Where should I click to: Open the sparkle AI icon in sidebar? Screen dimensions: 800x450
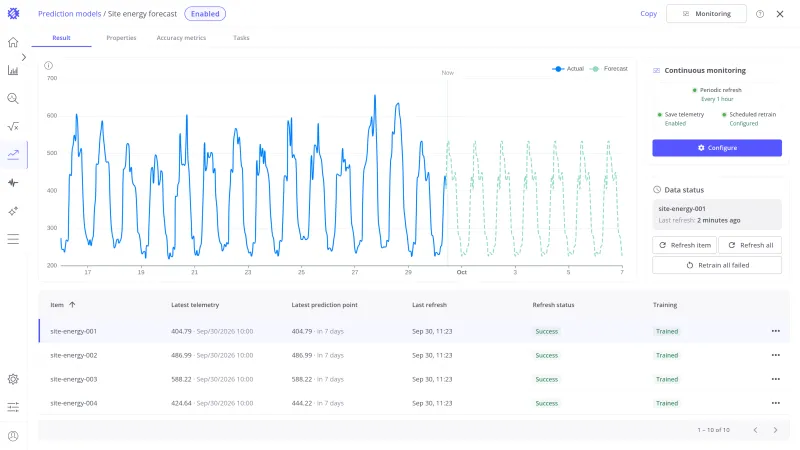tap(13, 211)
